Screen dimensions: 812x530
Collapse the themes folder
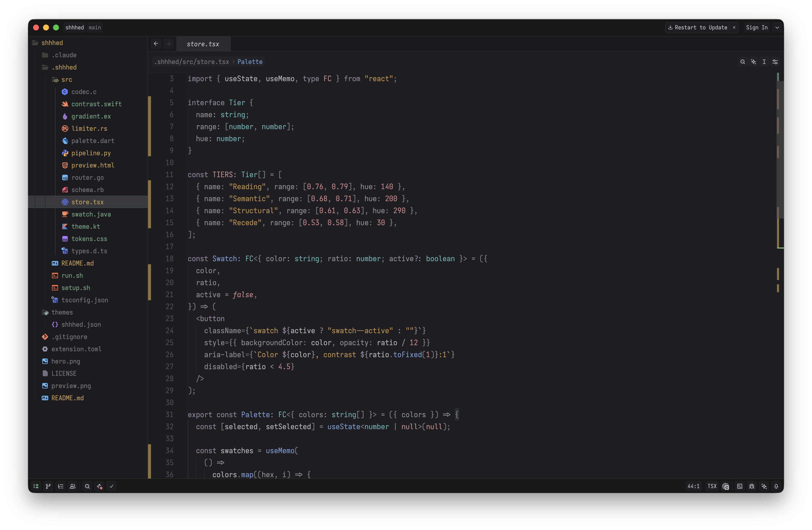pos(88,312)
